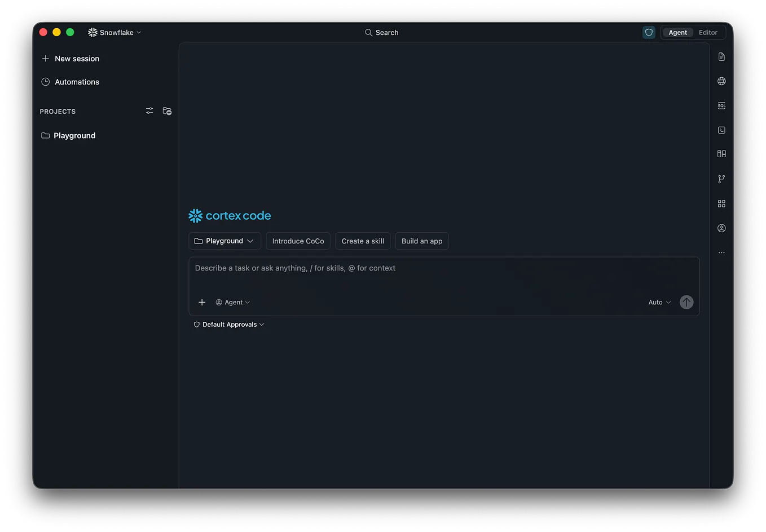Open the Auto model dropdown
766x532 pixels.
coord(659,303)
